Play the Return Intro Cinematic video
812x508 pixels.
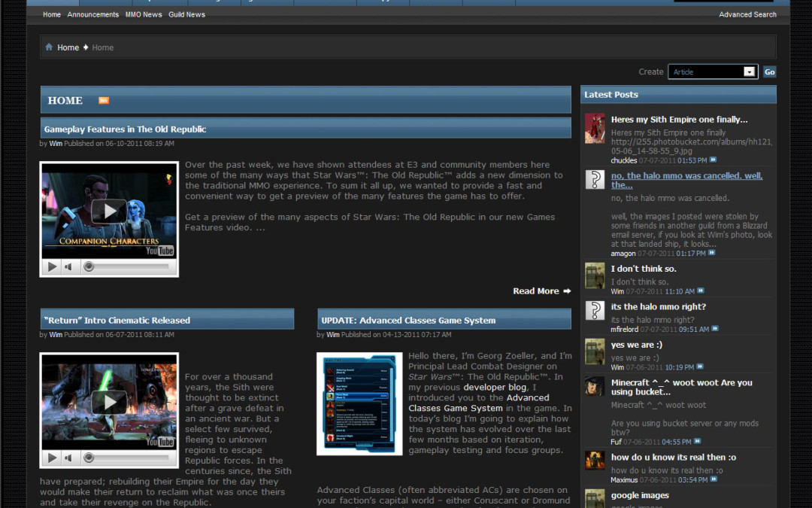point(109,402)
